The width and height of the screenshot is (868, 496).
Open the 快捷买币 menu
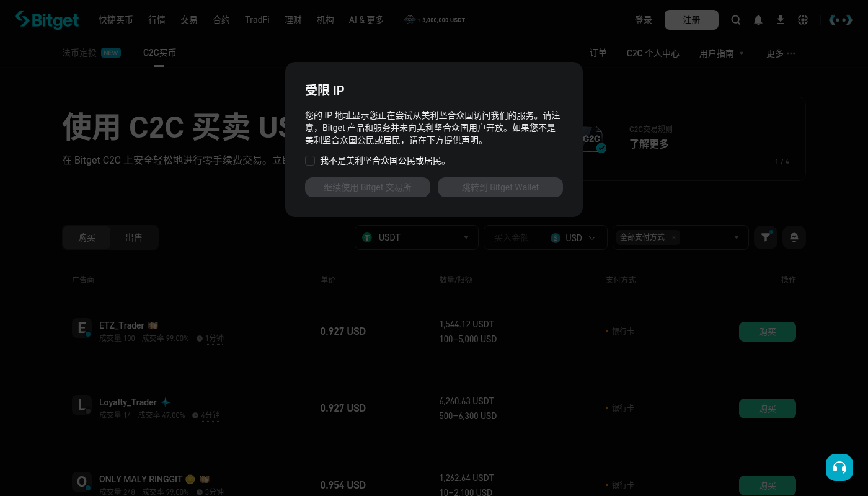pyautogui.click(x=116, y=20)
